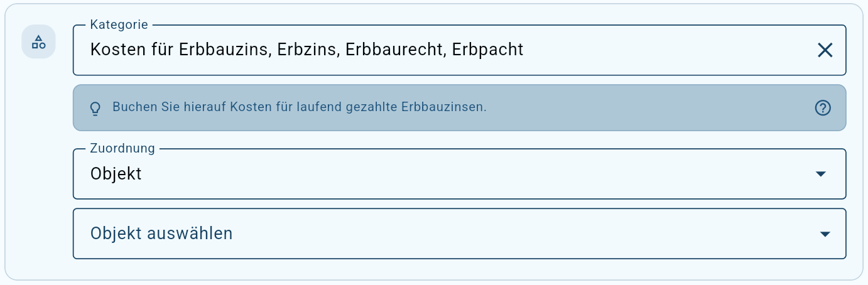Click the Objekt auswählen placeholder text
The image size is (868, 285).
(x=161, y=234)
